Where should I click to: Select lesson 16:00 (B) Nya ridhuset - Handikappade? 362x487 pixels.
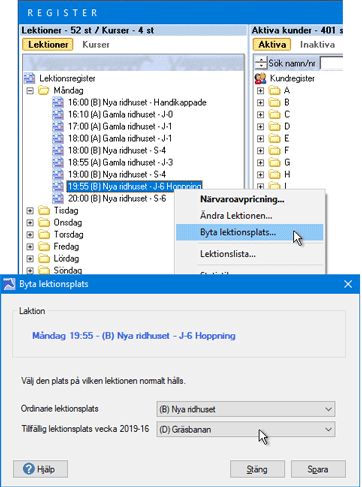pyautogui.click(x=137, y=102)
